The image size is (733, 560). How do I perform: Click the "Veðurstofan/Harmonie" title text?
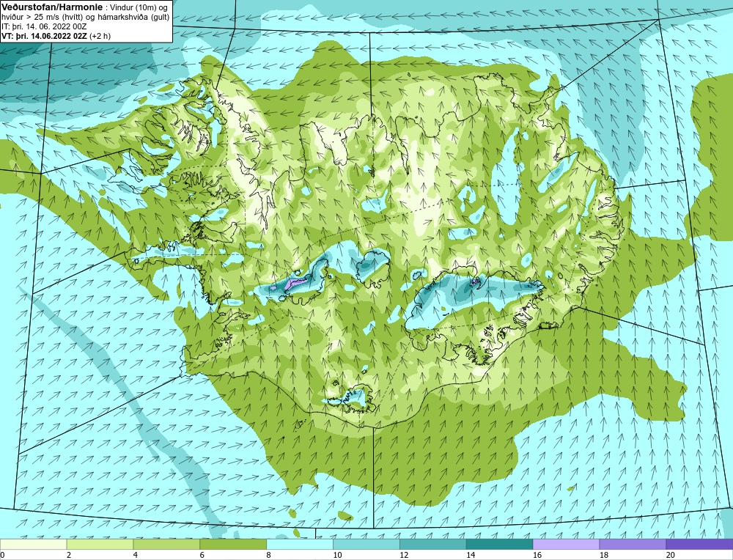point(51,7)
